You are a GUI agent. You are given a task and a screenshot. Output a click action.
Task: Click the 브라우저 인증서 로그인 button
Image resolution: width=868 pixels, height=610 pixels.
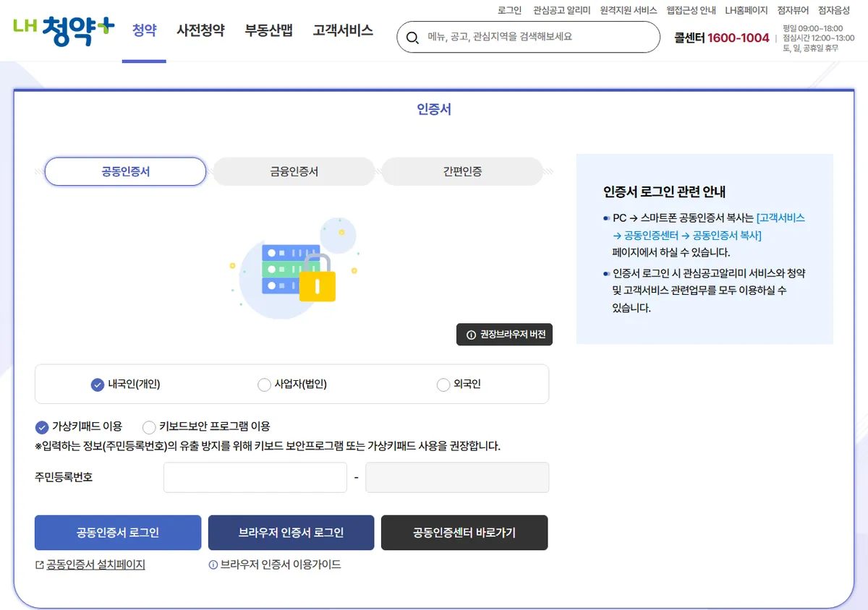(x=291, y=533)
